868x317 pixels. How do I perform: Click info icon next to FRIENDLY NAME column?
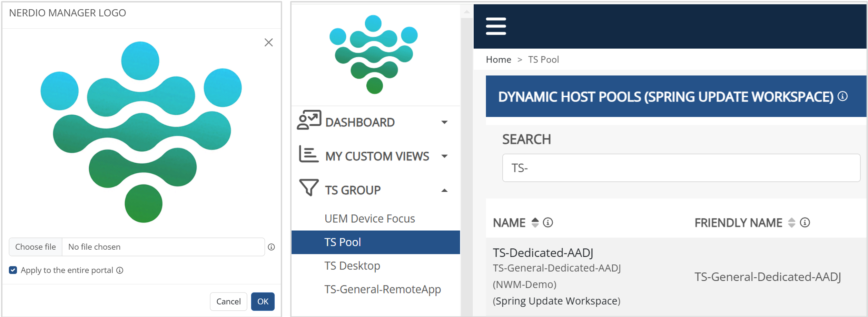point(805,223)
